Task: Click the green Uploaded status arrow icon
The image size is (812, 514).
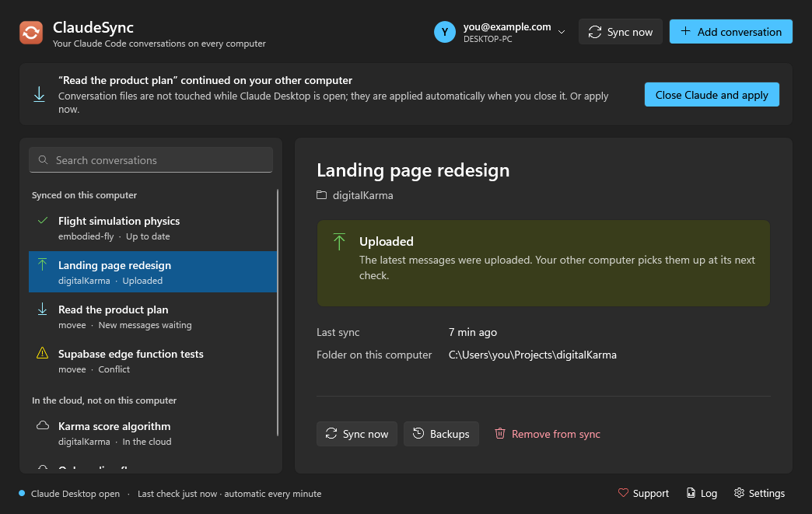Action: pos(339,241)
